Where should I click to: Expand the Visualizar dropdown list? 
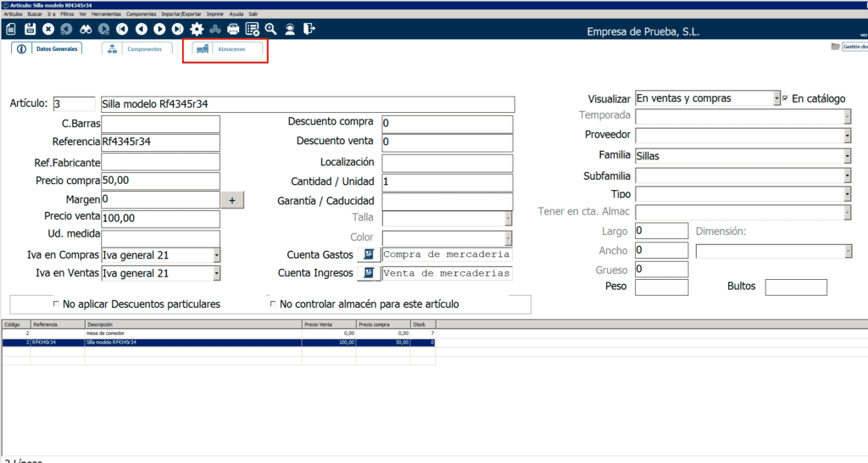click(x=776, y=98)
